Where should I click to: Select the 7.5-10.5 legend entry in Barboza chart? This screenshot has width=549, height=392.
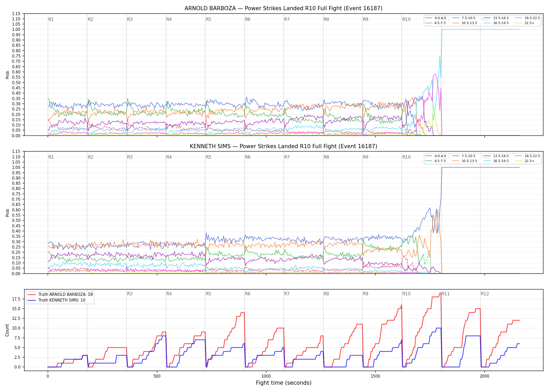pyautogui.click(x=464, y=18)
